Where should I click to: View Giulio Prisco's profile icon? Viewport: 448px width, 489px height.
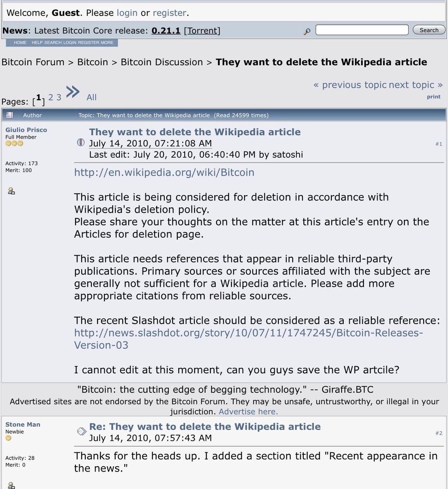(x=11, y=191)
